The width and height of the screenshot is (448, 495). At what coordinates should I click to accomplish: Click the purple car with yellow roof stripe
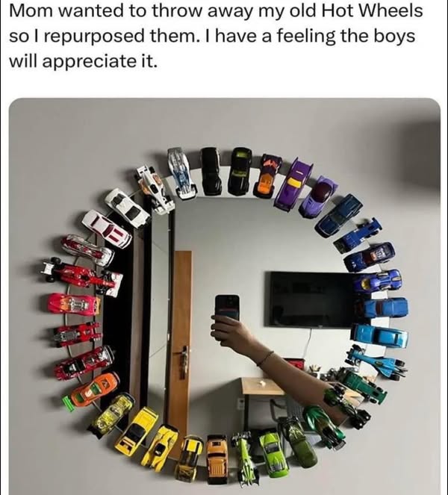pos(293,184)
